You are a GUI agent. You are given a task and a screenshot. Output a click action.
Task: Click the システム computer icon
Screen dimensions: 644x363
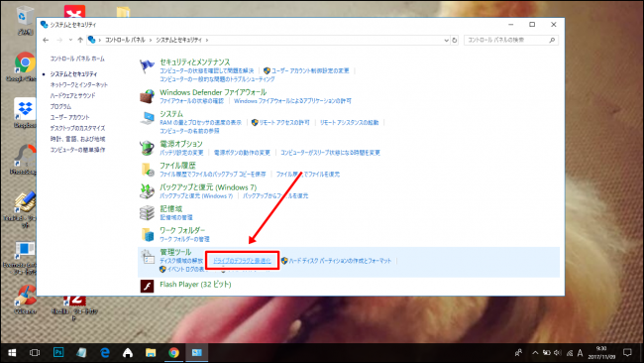pos(147,118)
